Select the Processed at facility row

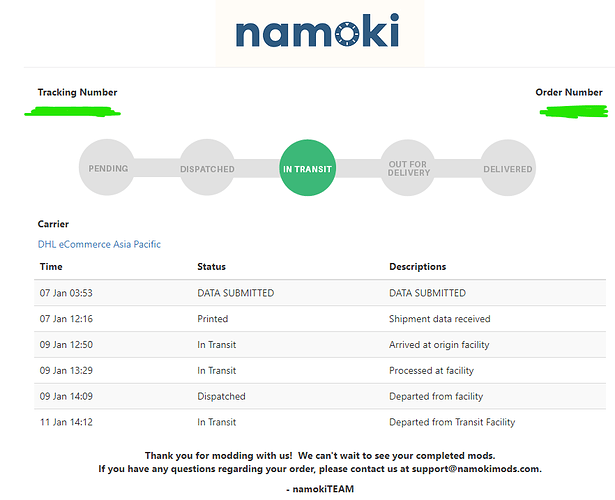click(320, 371)
